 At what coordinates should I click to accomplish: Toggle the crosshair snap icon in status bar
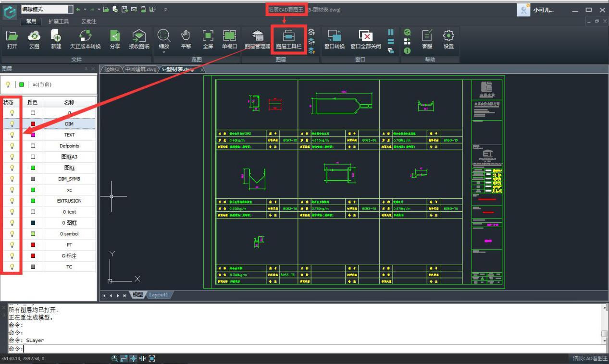(133, 358)
